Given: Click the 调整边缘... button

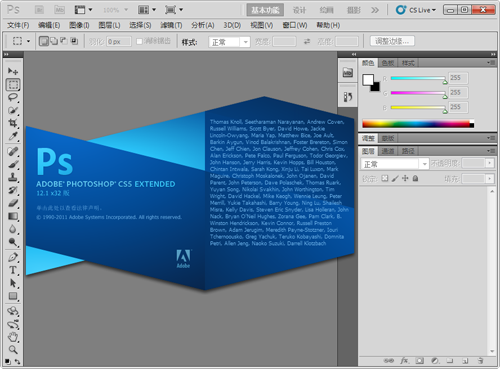Looking at the screenshot, I should pos(392,41).
